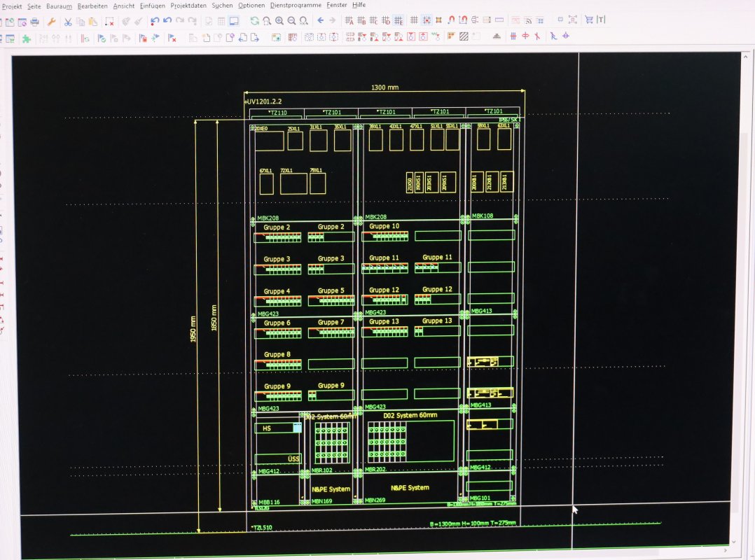This screenshot has height=560, width=755.
Task: Click the shopping cart icon
Action: pos(588,20)
